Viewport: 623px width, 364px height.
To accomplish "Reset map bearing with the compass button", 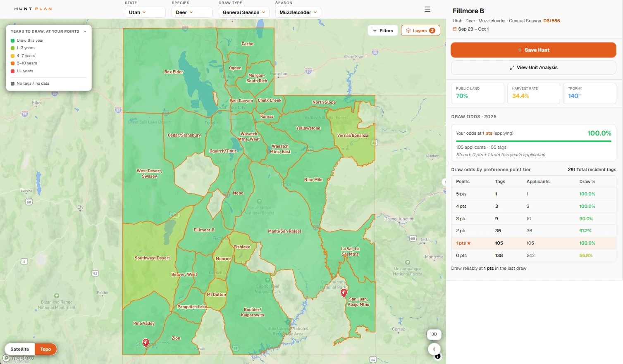I will coord(434,350).
